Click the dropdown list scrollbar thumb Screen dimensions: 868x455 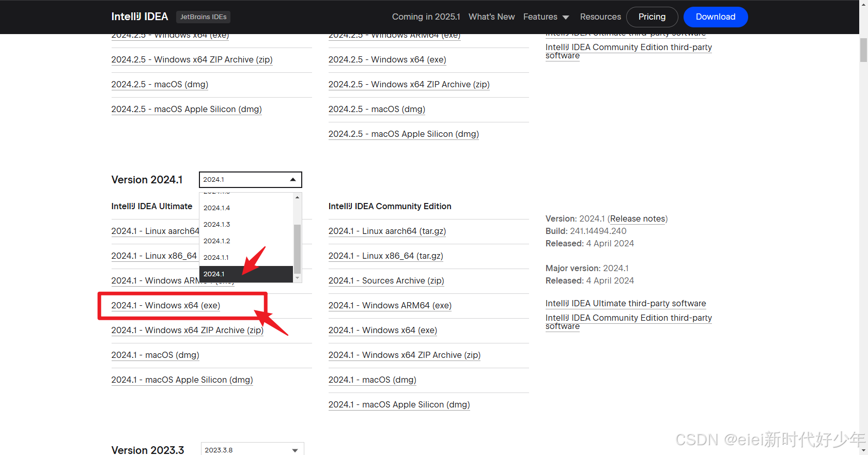coord(297,248)
